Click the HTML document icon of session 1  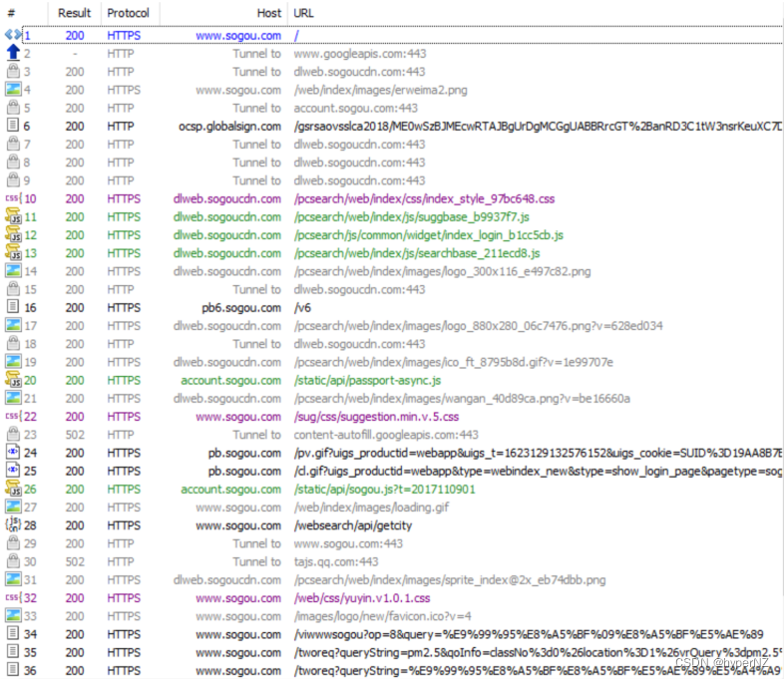[13, 35]
